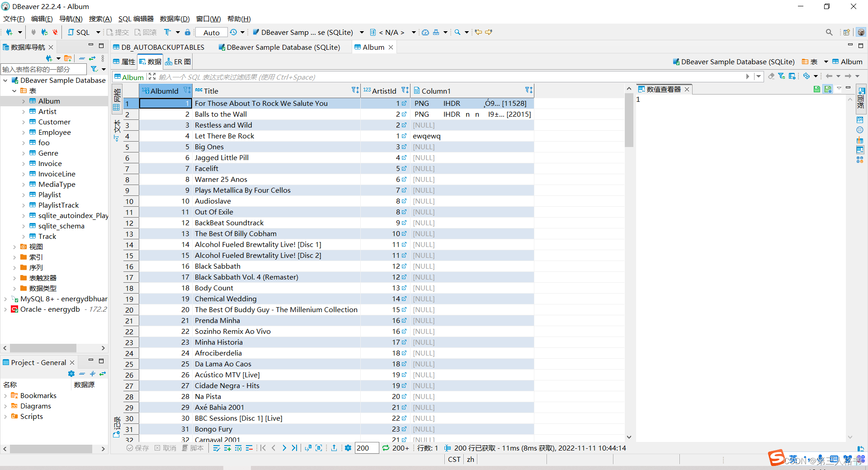Screen dimensions: 868x470
Task: Click the delete row icon in bottom toolbar
Action: [249, 448]
